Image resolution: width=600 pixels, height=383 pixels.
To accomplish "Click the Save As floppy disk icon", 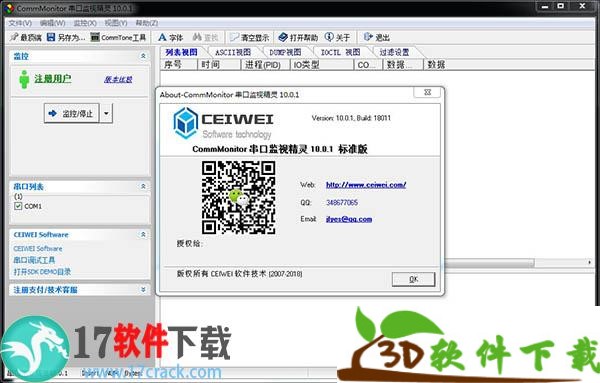I will click(x=51, y=37).
